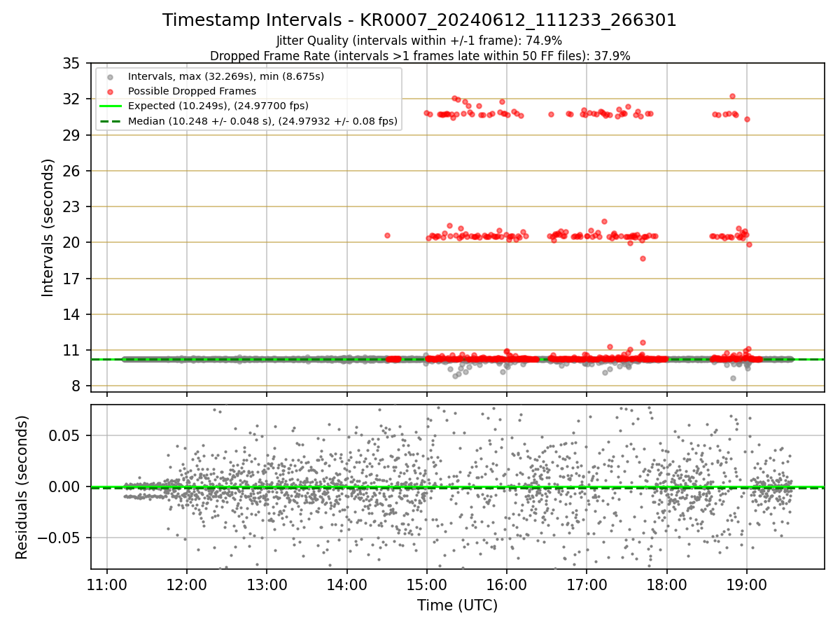Click the 29 tick label on the intervals axis
The height and width of the screenshot is (630, 840).
(72, 135)
